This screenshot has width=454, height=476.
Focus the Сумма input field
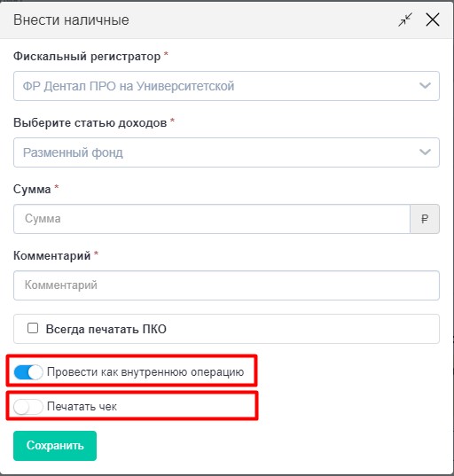point(212,219)
